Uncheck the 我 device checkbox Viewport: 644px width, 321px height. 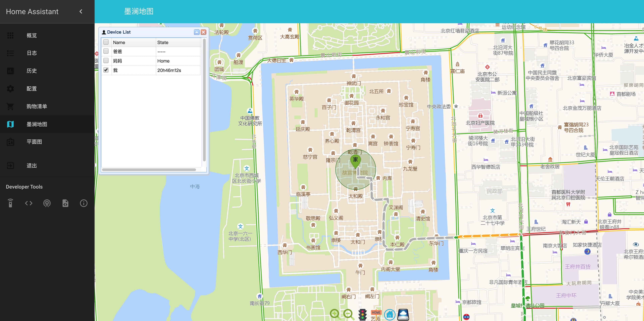(106, 70)
